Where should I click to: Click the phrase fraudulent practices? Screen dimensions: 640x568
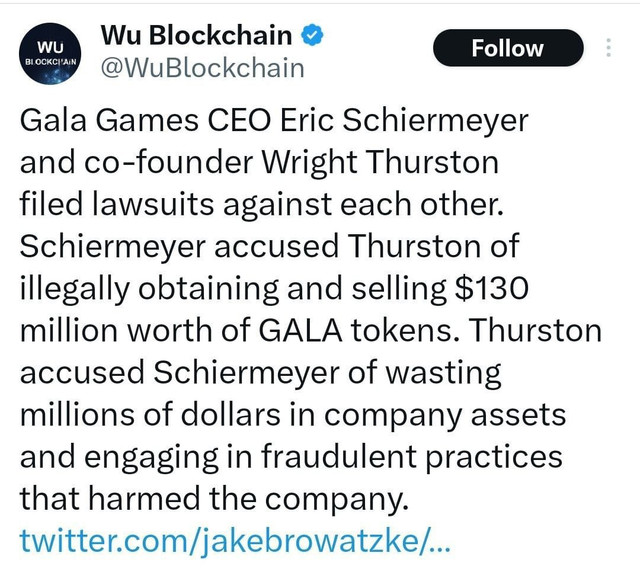[x=412, y=457]
